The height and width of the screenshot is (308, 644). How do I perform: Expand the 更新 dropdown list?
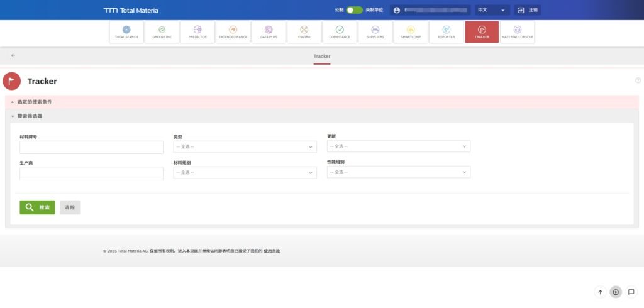(x=398, y=146)
